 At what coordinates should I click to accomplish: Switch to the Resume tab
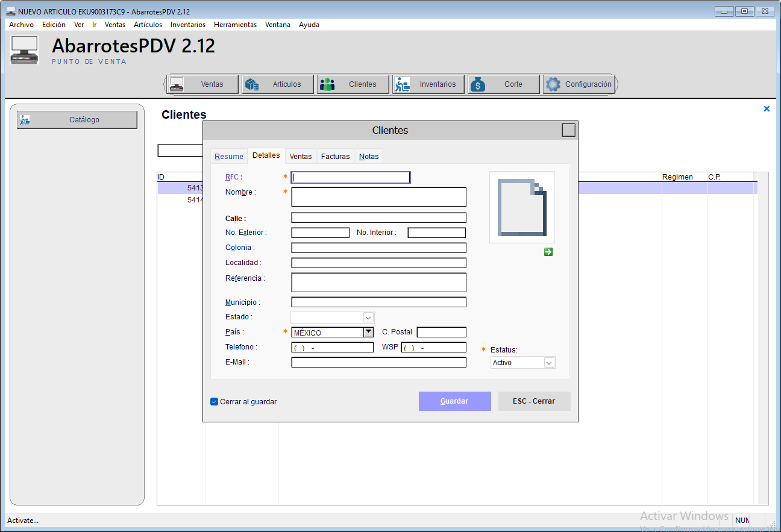coord(229,157)
